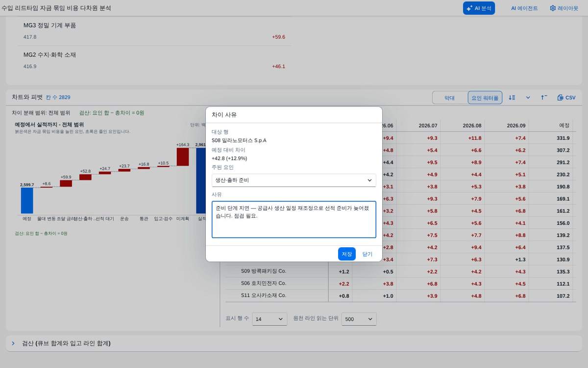
Task: Click the +59.6 value for MG3
Action: point(278,37)
